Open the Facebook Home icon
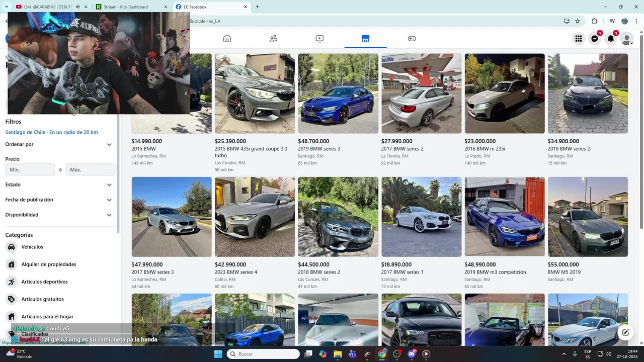 click(227, 39)
